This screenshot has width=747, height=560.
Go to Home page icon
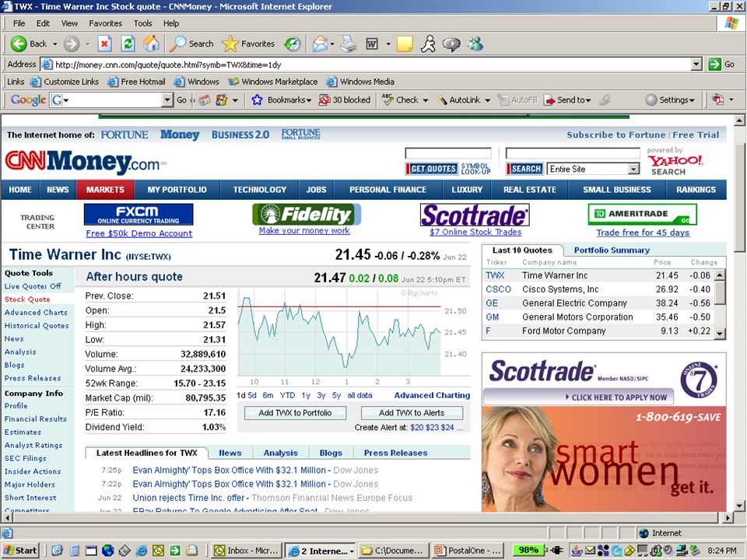pos(151,44)
